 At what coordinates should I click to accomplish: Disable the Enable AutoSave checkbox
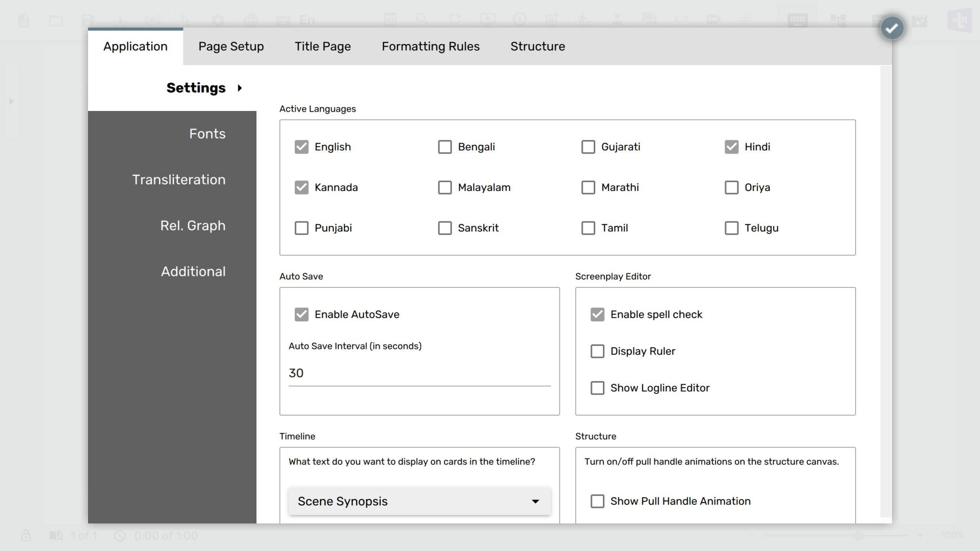click(x=301, y=315)
